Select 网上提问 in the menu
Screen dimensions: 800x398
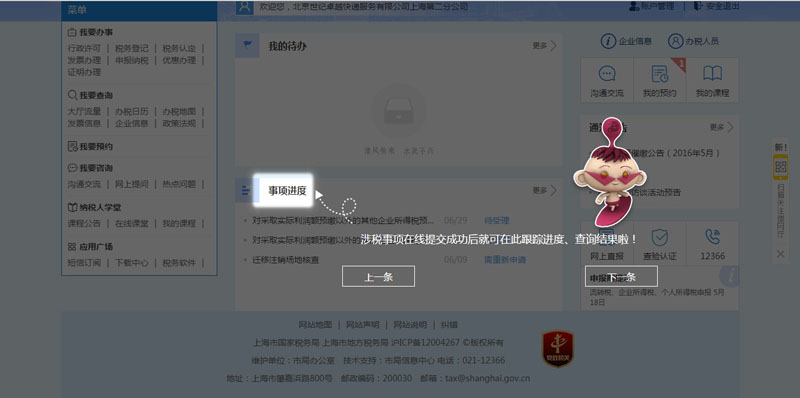pyautogui.click(x=132, y=184)
